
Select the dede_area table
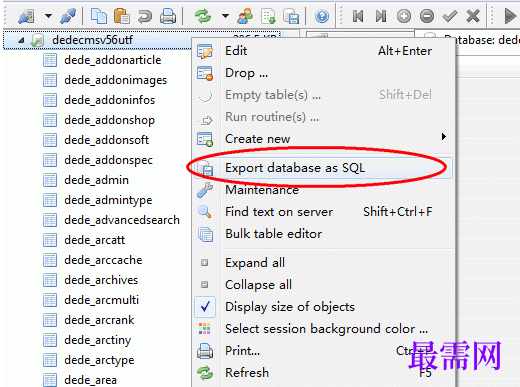tap(90, 380)
